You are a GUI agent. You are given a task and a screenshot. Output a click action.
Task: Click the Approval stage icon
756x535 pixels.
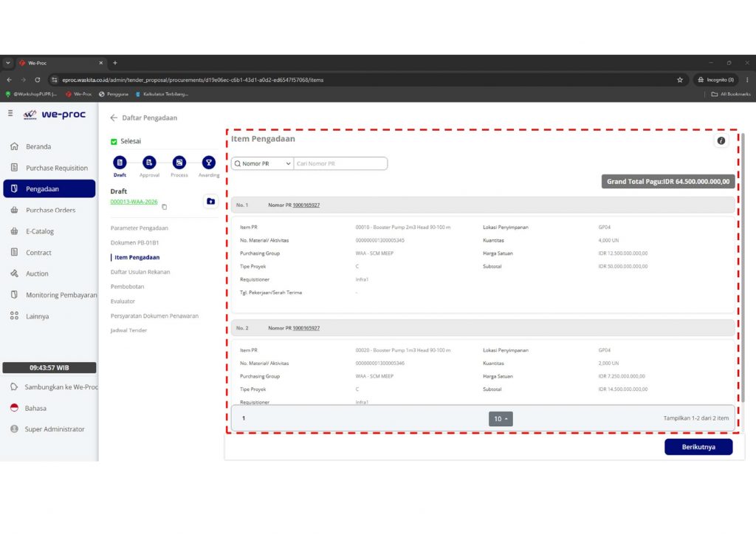(x=149, y=163)
